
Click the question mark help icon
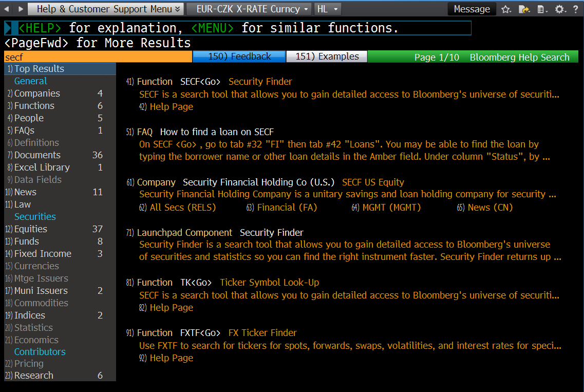tap(575, 9)
